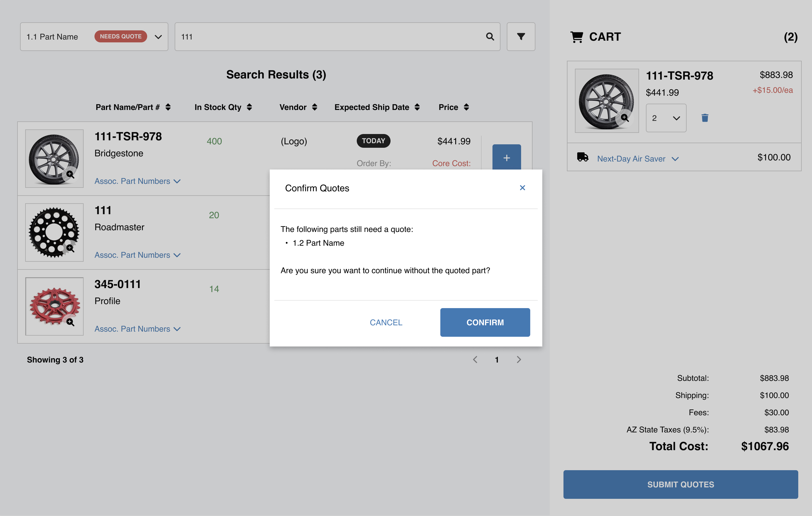Viewport: 812px width, 516px height.
Task: Sort by In Stock Qty column
Action: pos(249,107)
